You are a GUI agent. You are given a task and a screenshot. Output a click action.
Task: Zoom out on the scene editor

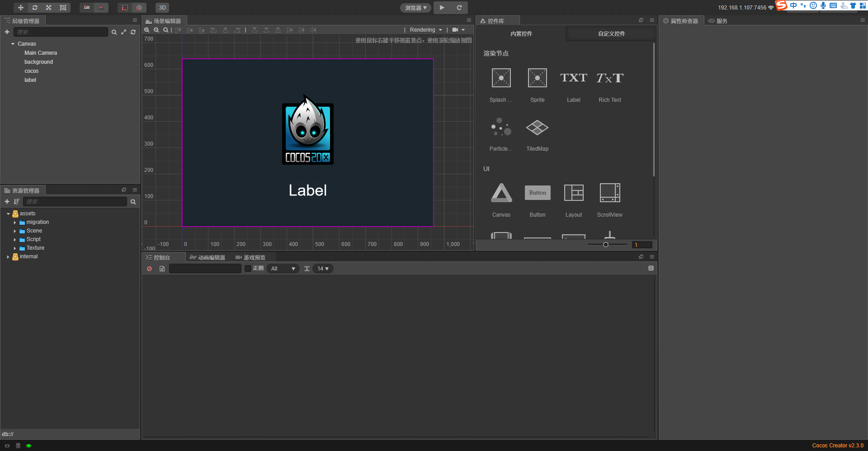(156, 30)
